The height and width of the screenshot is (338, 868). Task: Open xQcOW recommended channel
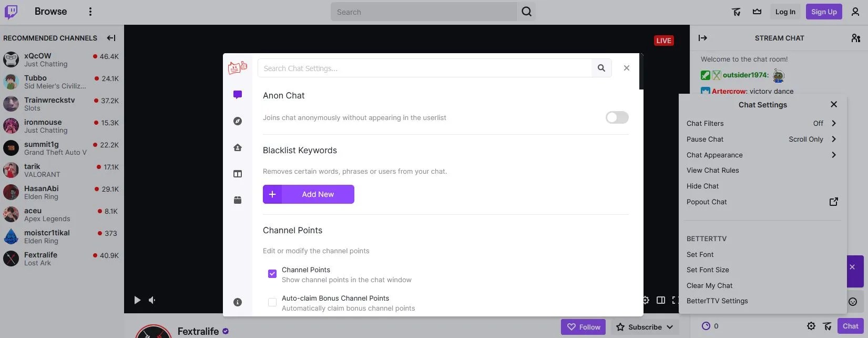pos(62,59)
